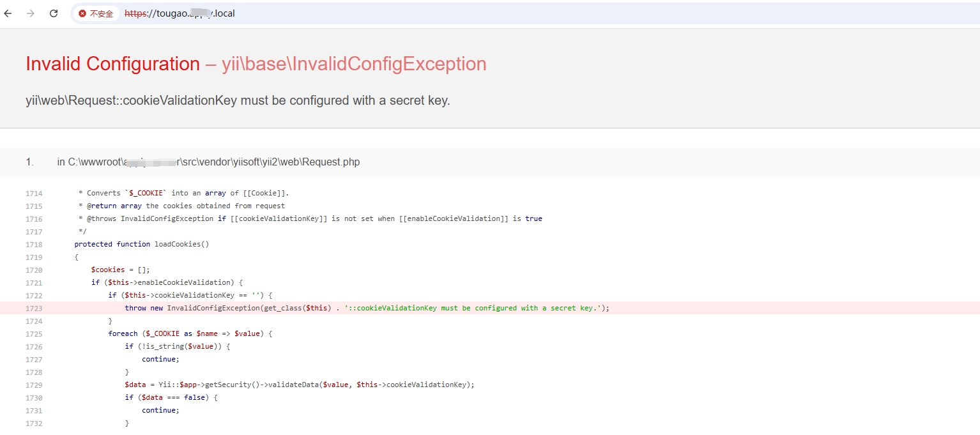Screen dimensions: 980x435
Task: Click the $cookies = [] assignment line
Action: coord(120,270)
